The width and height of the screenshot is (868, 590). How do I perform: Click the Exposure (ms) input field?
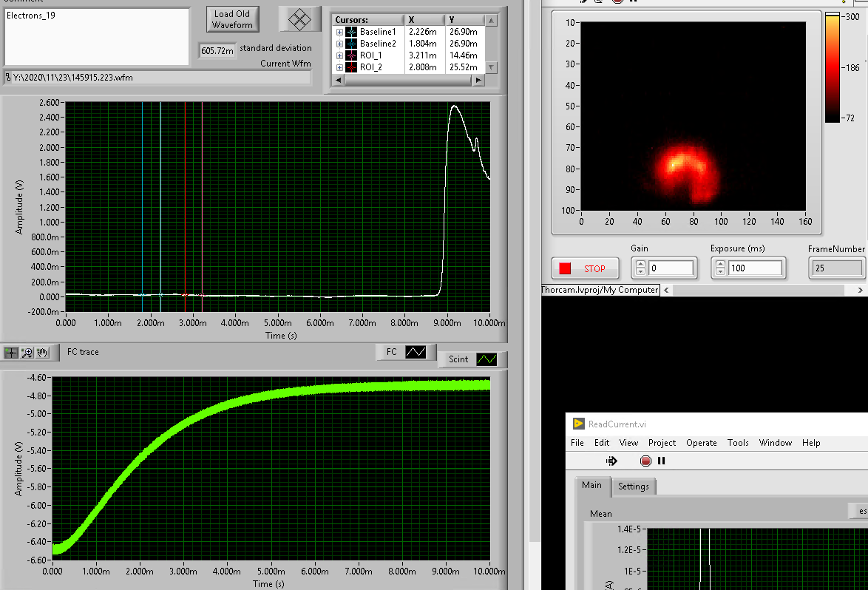click(x=755, y=268)
